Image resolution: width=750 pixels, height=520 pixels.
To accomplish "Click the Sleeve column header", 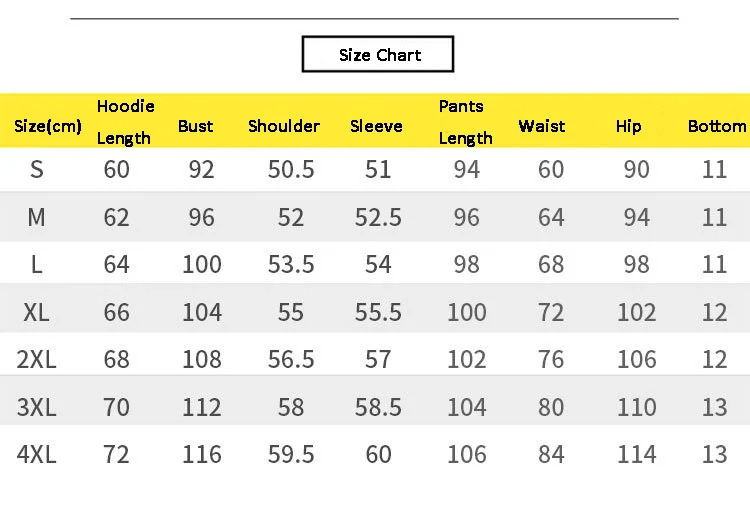I will (x=376, y=126).
